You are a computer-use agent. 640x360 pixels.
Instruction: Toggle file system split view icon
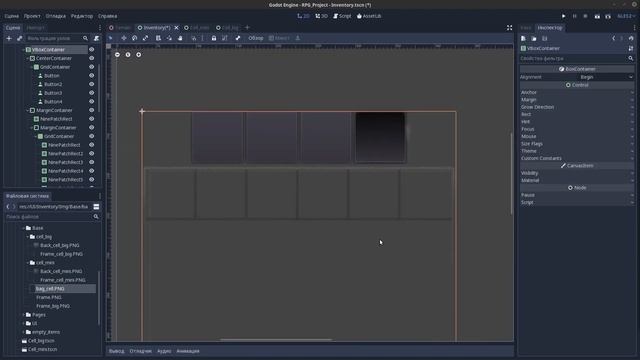point(96,207)
